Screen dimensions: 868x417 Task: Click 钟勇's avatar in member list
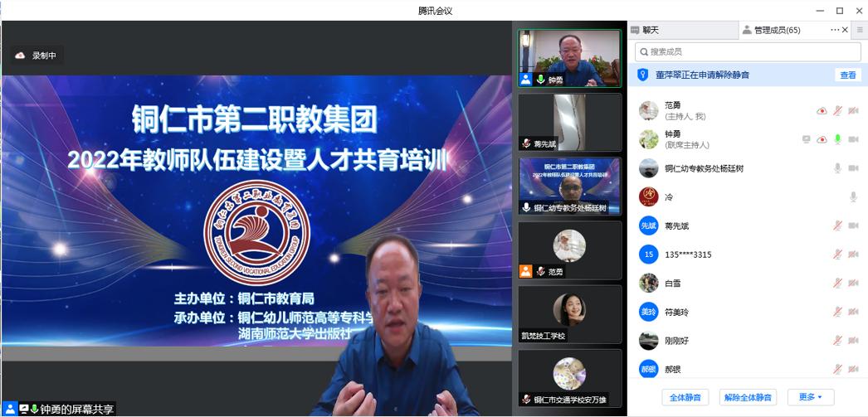(x=648, y=139)
